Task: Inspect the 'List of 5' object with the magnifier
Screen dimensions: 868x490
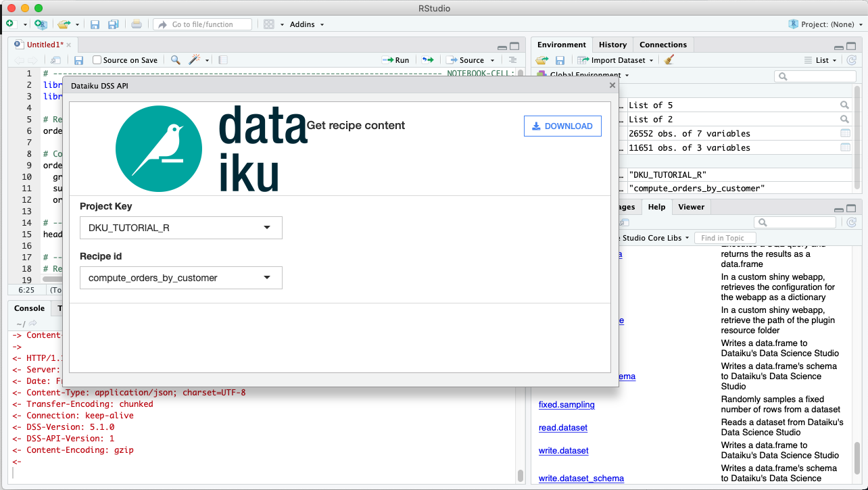Action: tap(844, 105)
